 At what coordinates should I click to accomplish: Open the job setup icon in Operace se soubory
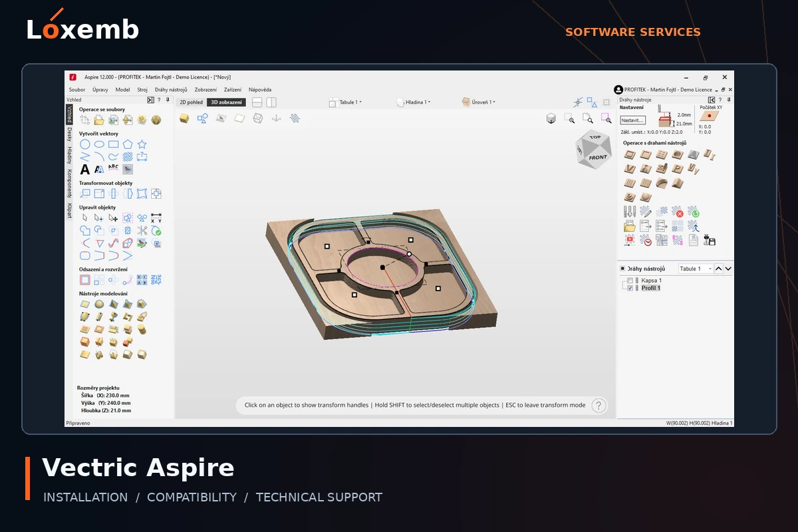tap(85, 120)
